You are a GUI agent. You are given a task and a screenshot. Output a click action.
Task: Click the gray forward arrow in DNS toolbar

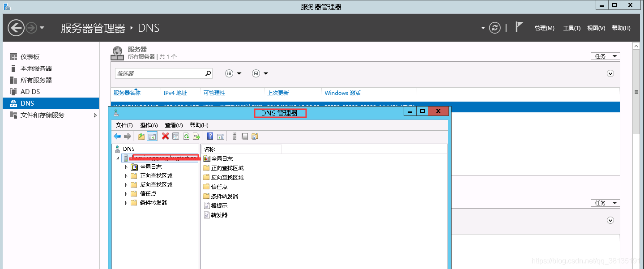(128, 137)
